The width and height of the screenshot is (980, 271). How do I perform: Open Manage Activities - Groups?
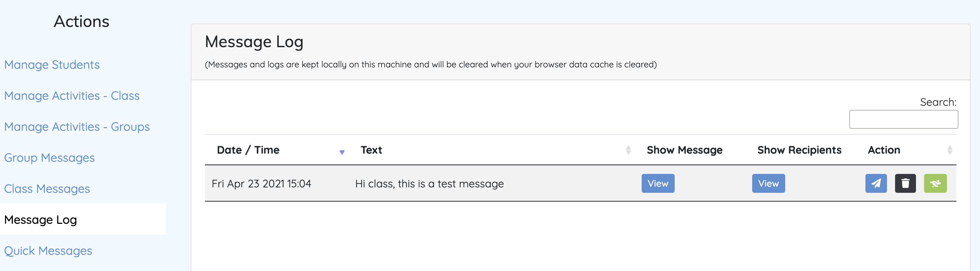[x=77, y=127]
